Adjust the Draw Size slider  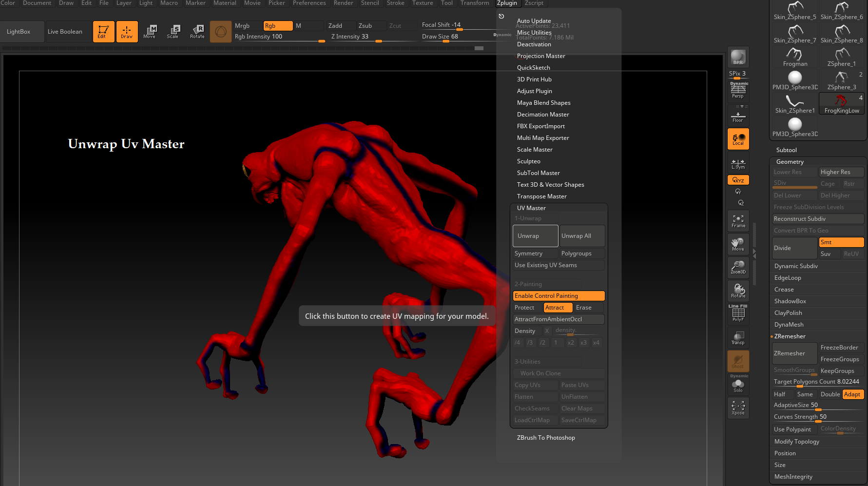pos(466,38)
